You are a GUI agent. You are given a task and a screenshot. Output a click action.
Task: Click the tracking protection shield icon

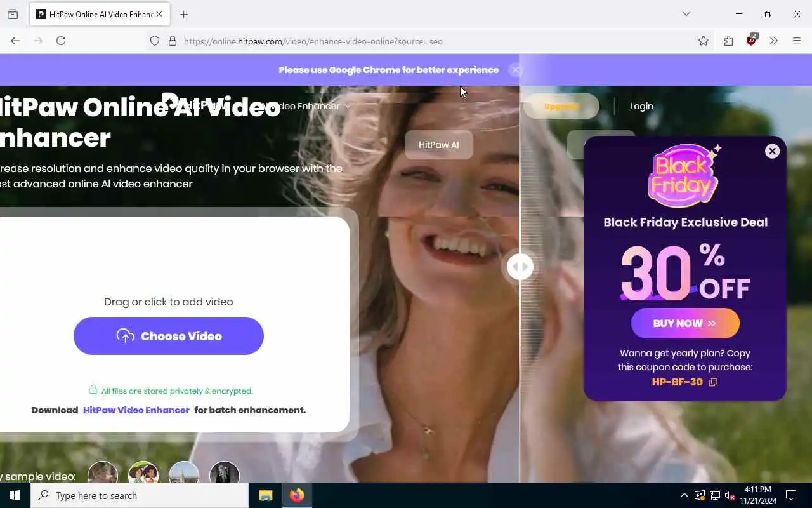155,41
